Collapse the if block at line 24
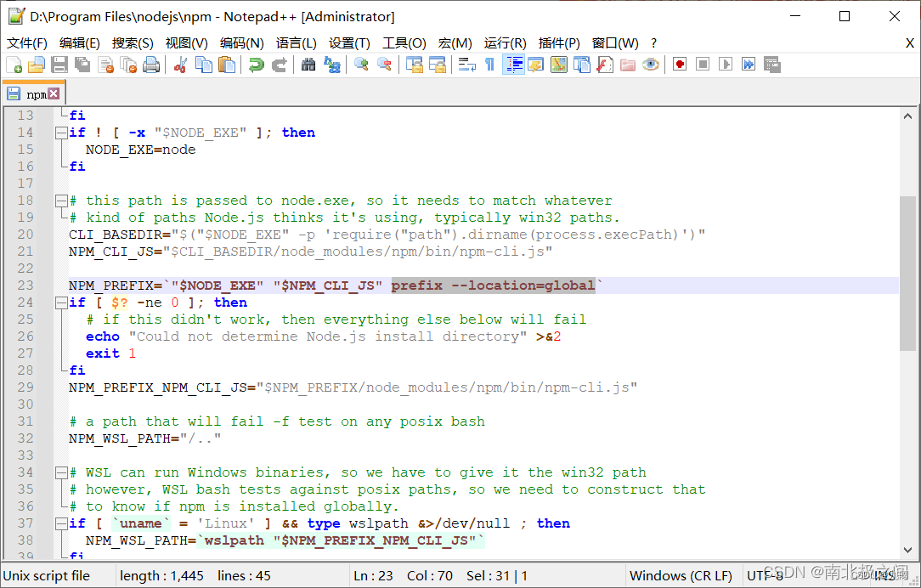Screen dimensions: 921x588 pos(60,302)
